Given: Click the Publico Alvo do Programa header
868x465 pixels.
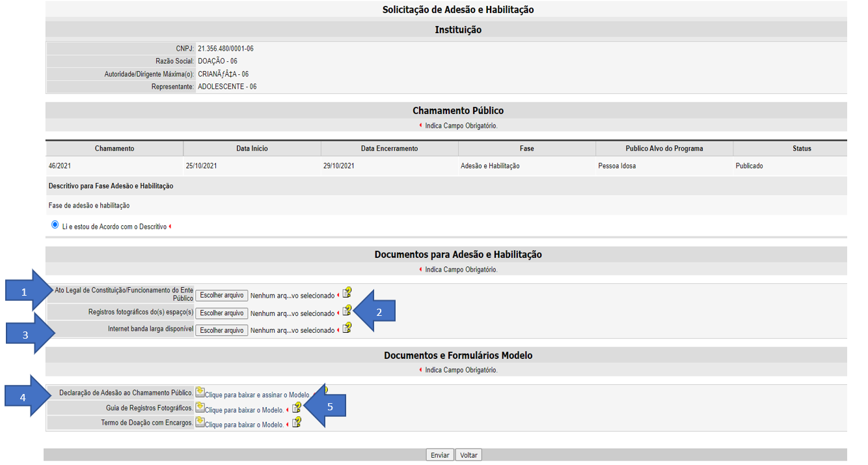Looking at the screenshot, I should 664,148.
